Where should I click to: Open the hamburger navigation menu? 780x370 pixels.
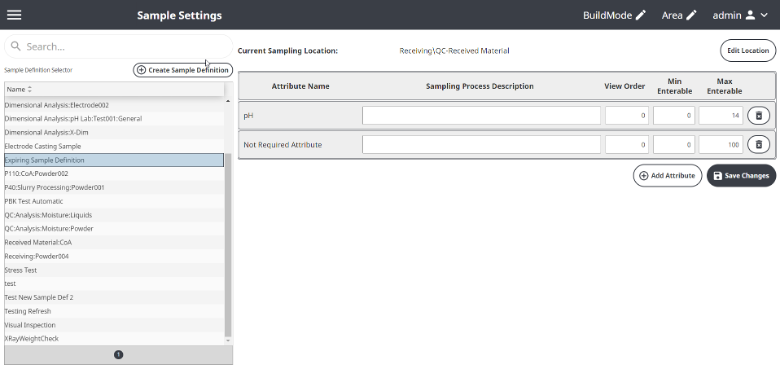click(14, 15)
